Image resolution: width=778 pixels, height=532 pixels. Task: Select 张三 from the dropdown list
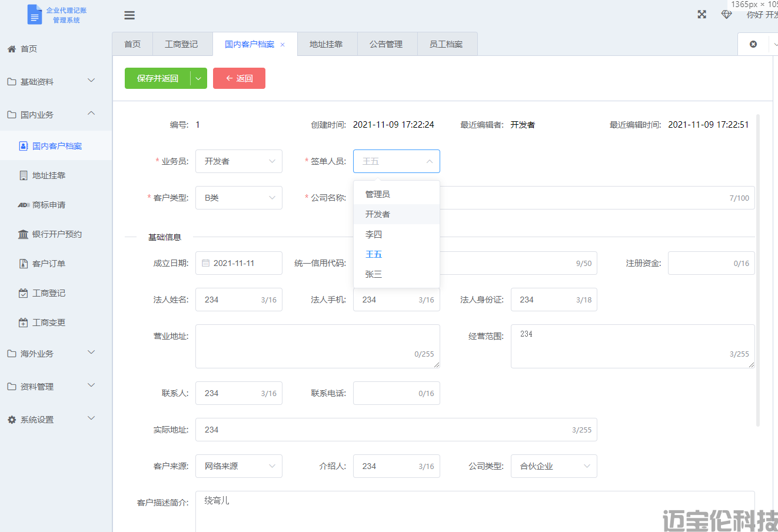click(x=397, y=274)
